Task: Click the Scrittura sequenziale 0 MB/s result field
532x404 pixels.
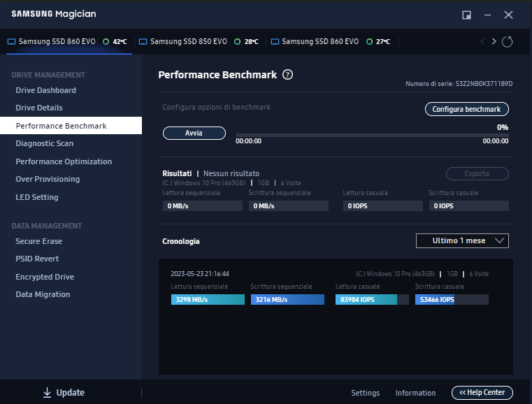Action: (x=289, y=206)
